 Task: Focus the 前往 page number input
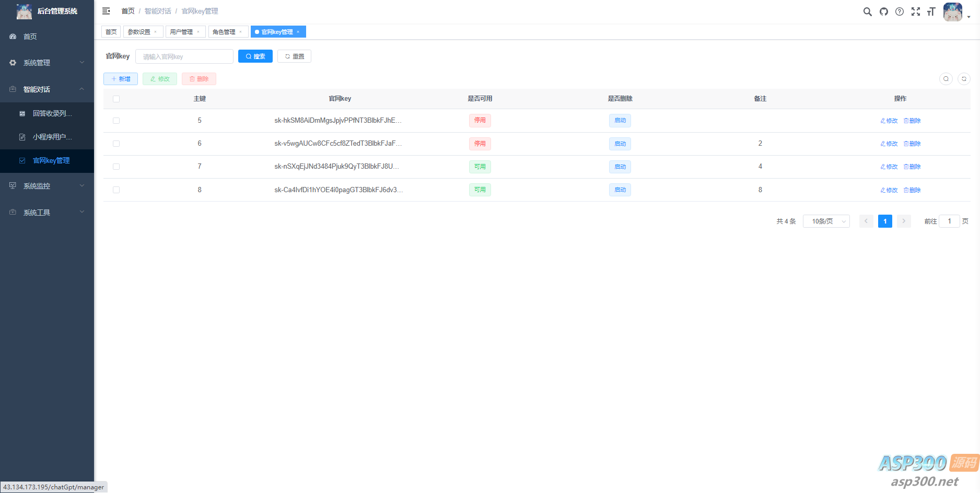pyautogui.click(x=950, y=221)
